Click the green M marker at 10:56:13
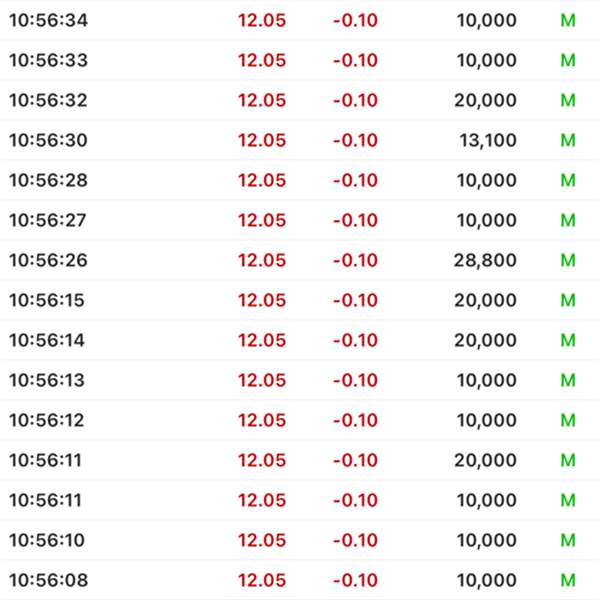 (x=568, y=380)
